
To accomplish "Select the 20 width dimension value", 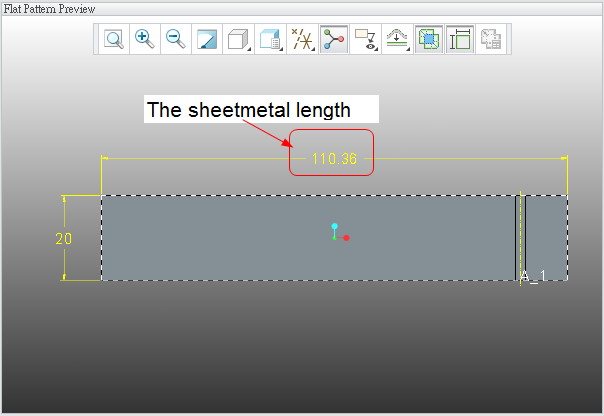I will click(64, 239).
